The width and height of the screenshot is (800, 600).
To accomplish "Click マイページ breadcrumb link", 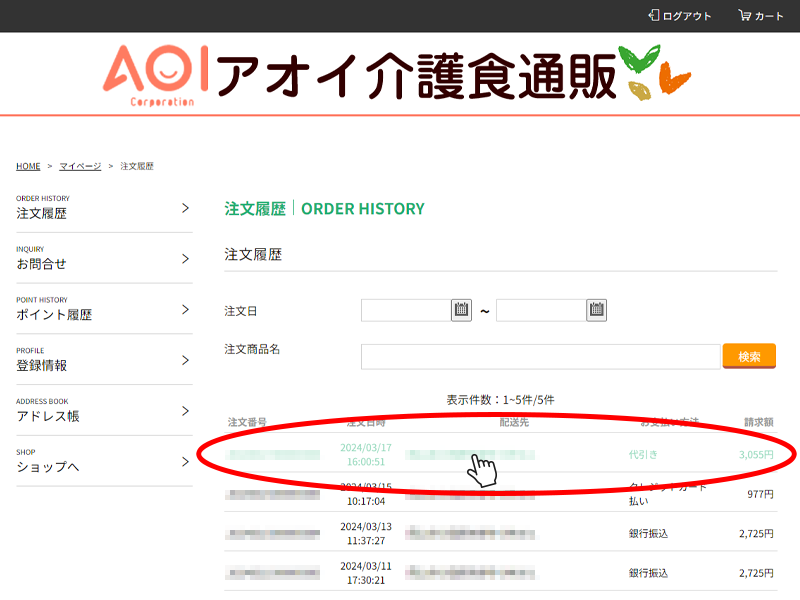I will (80, 166).
